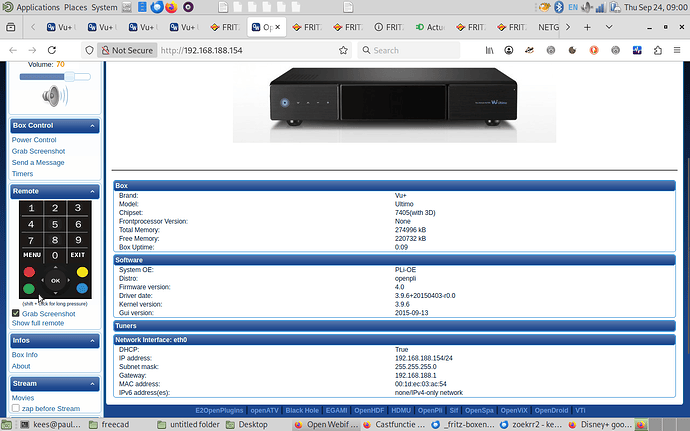Switch to the first Vu+ browser tab

click(61, 27)
